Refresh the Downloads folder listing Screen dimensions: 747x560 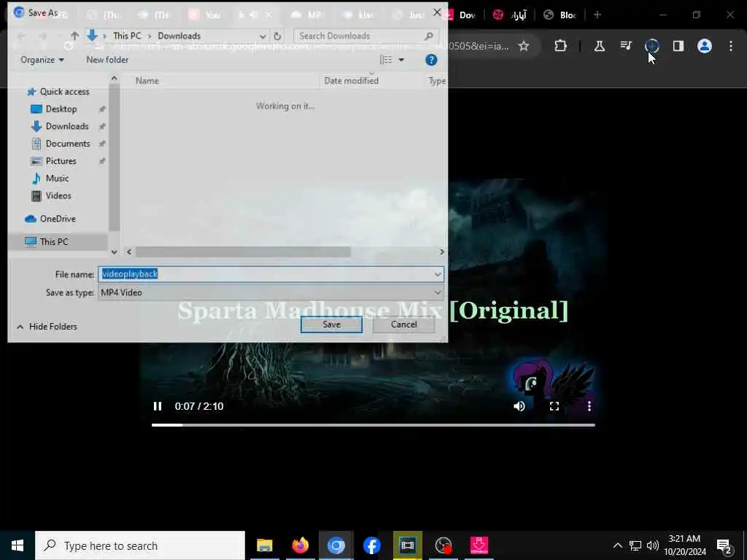tap(277, 36)
